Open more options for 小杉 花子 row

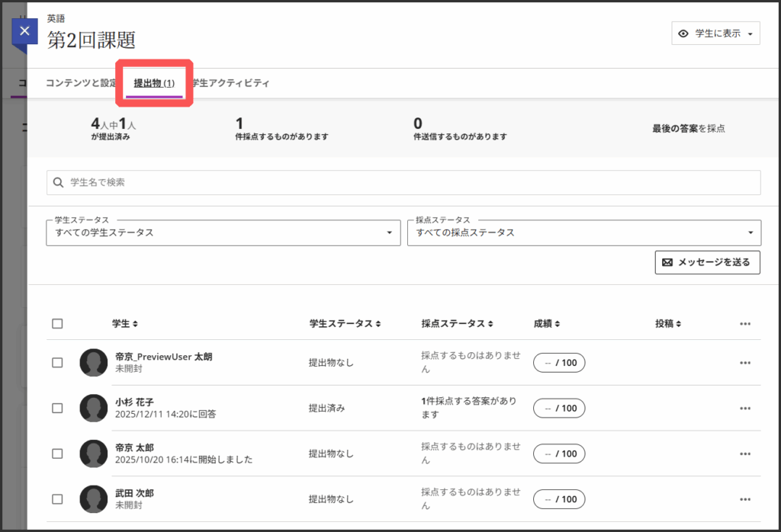point(744,409)
